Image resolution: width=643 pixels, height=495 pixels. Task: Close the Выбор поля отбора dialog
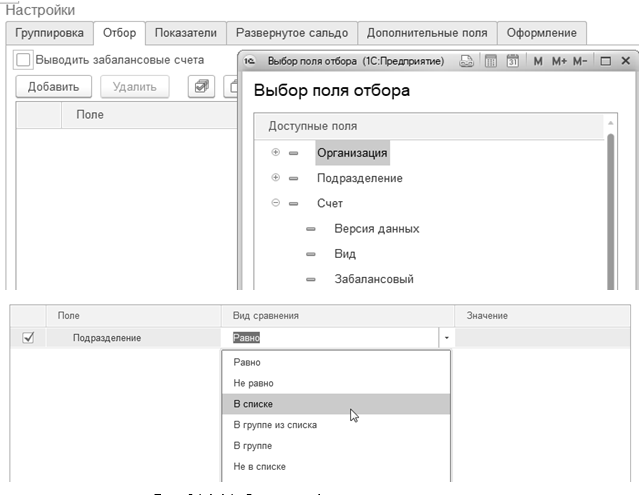[x=625, y=61]
